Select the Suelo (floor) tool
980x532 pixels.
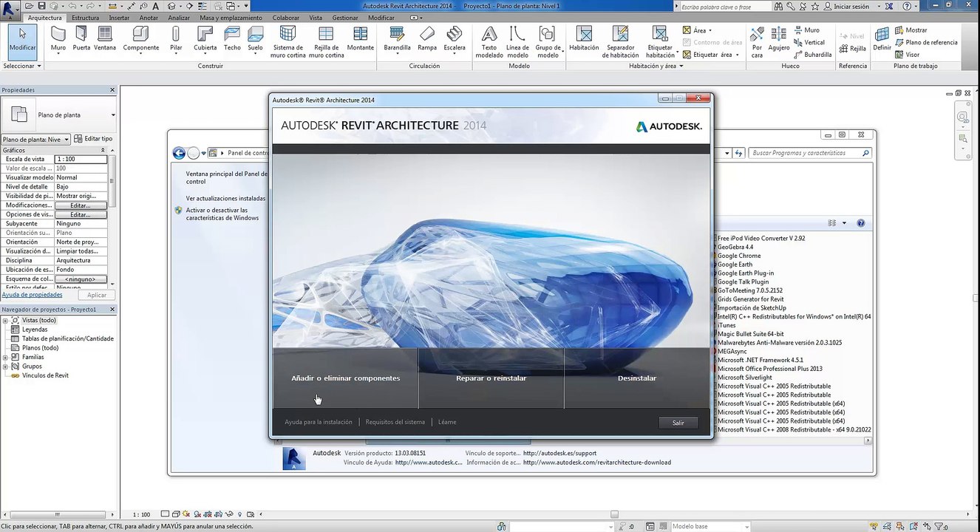[x=255, y=40]
